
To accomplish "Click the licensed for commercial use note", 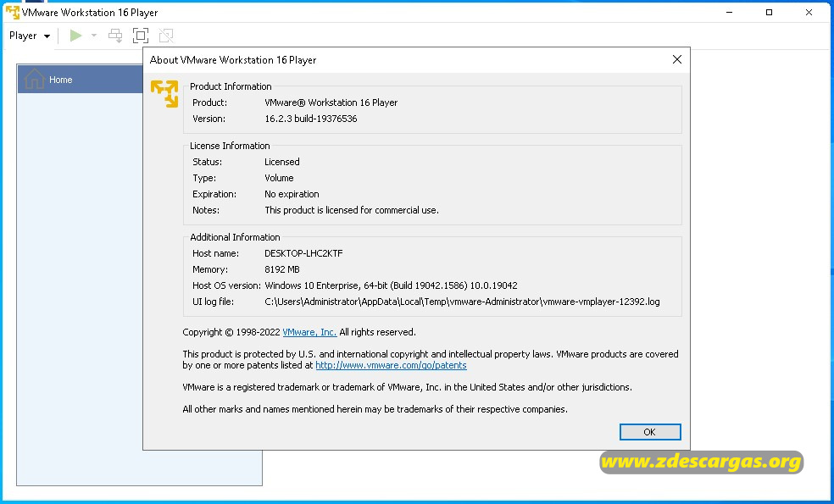I will 352,210.
